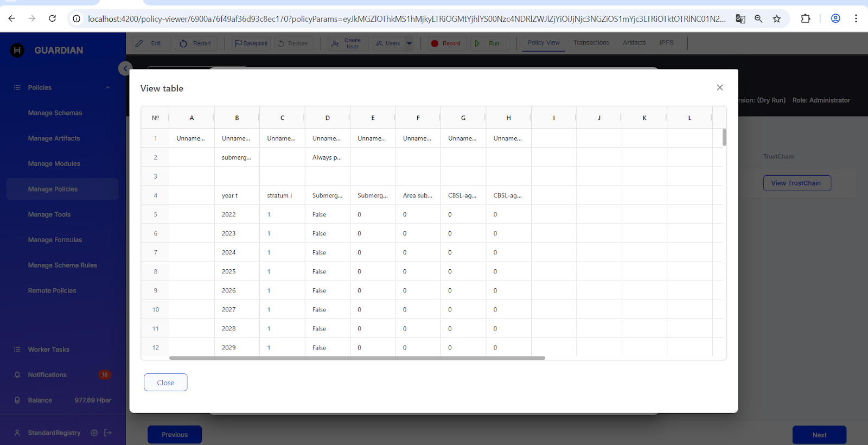Screen dimensions: 868x445
Task: Open the Chrome three-dot menu
Action: pos(856,18)
